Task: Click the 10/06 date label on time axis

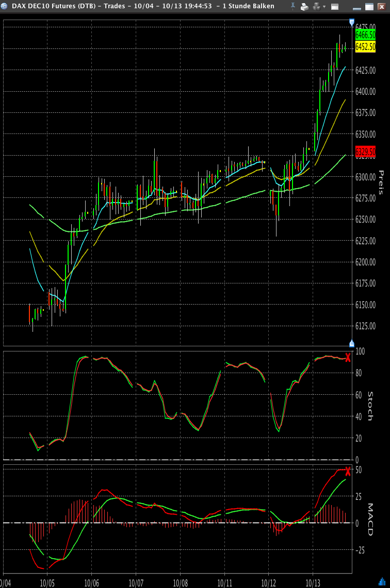Action: (92, 583)
